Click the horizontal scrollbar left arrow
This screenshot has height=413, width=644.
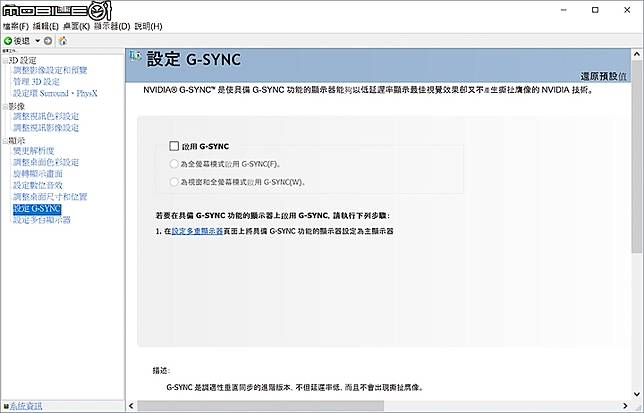point(131,406)
